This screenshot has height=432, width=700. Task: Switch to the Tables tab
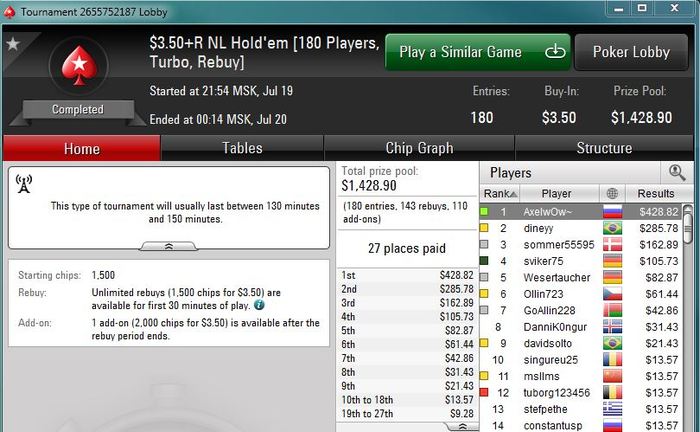coord(242,148)
